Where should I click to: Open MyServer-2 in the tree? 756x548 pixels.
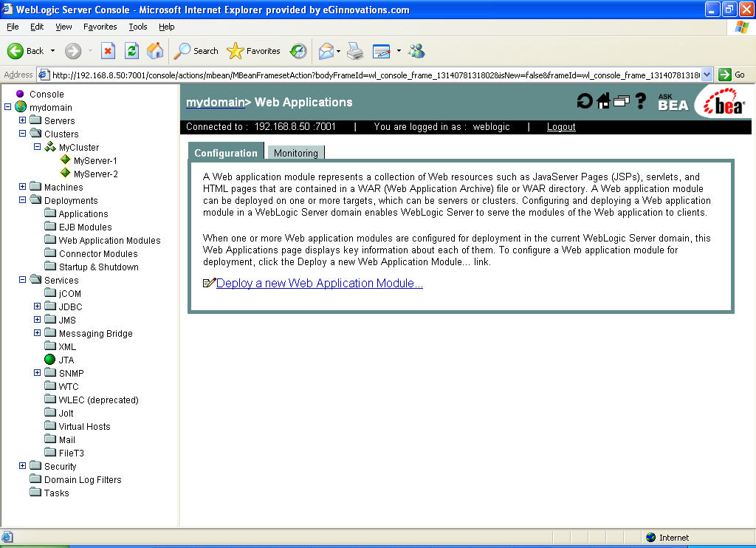(x=95, y=174)
